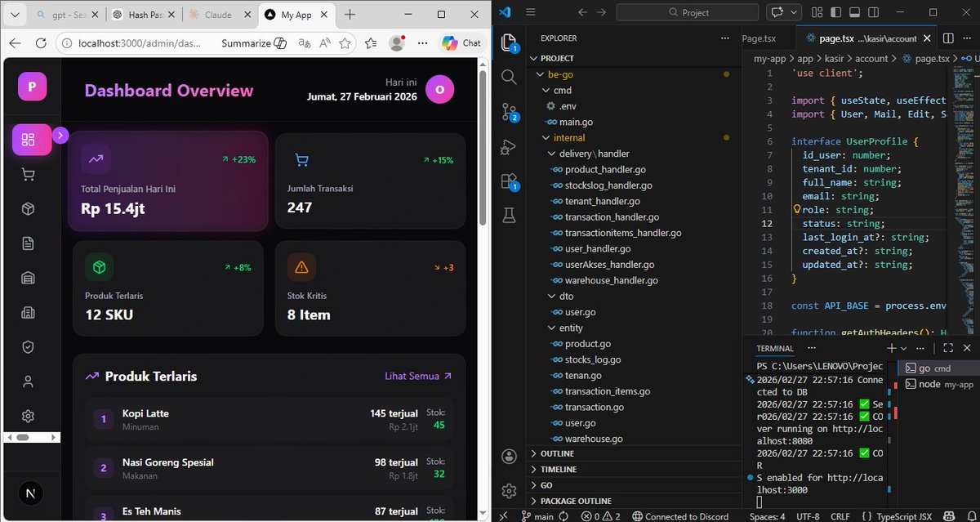Open the settings gear in app sidebar
The width and height of the screenshot is (980, 522).
29,416
